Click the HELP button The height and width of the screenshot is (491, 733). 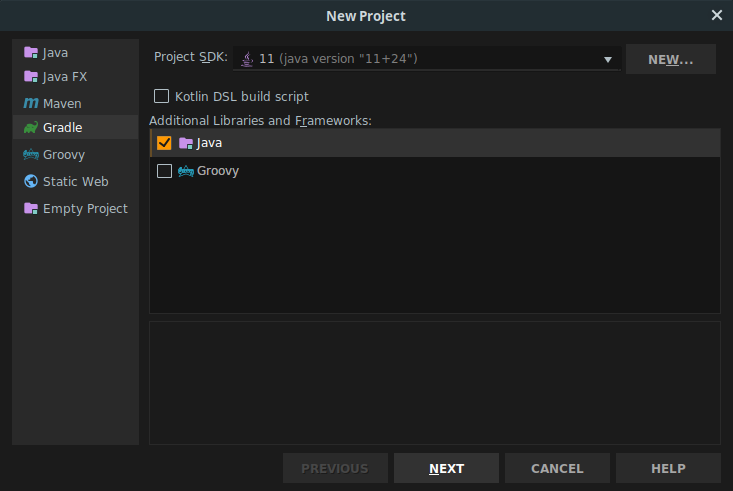tap(668, 468)
